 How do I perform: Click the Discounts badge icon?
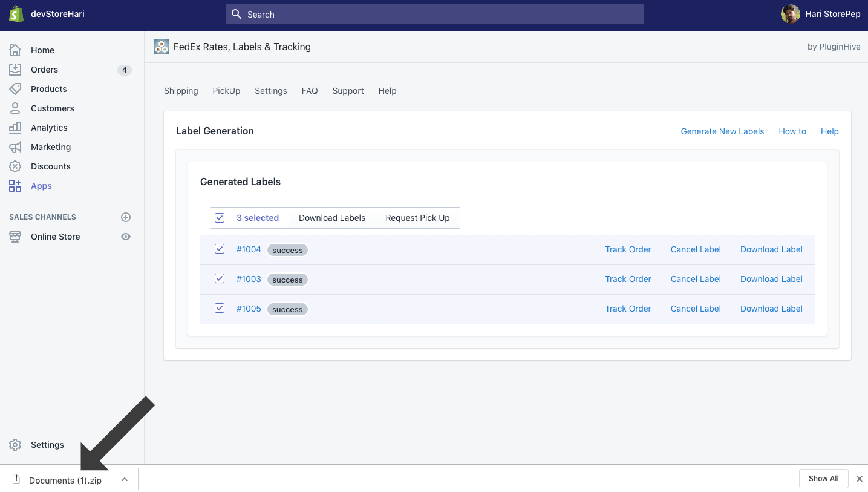tap(15, 166)
